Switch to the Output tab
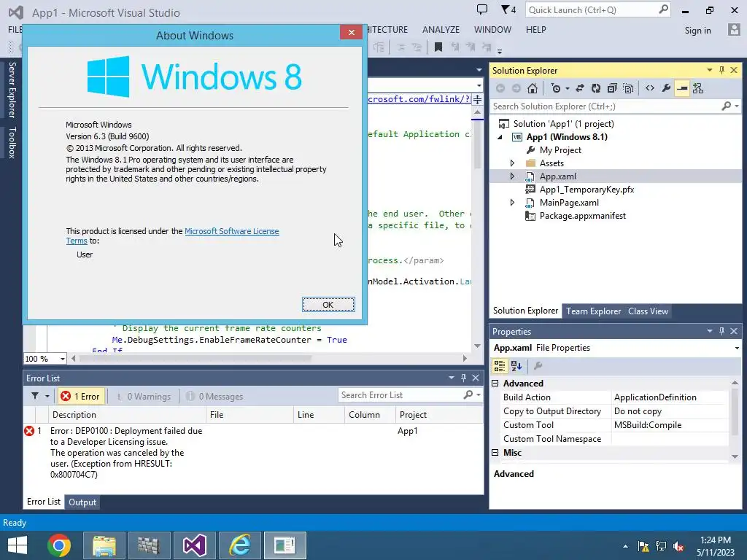 (x=82, y=502)
